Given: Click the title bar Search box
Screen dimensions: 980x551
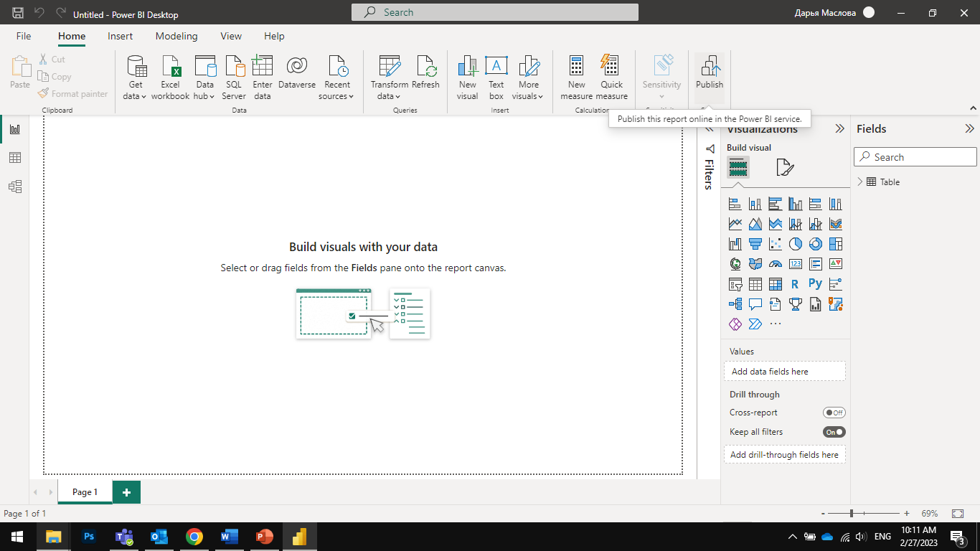Looking at the screenshot, I should point(495,12).
